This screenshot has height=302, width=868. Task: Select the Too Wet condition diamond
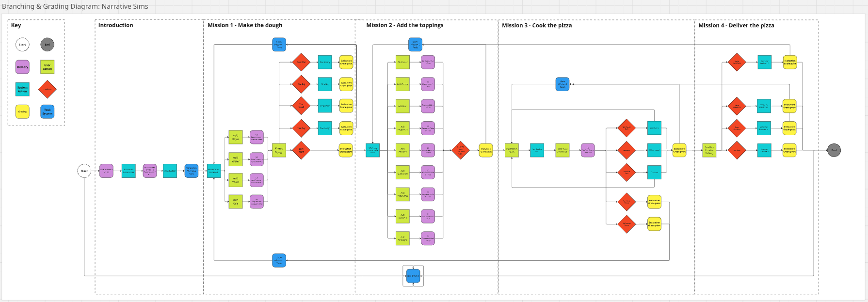[x=301, y=62]
